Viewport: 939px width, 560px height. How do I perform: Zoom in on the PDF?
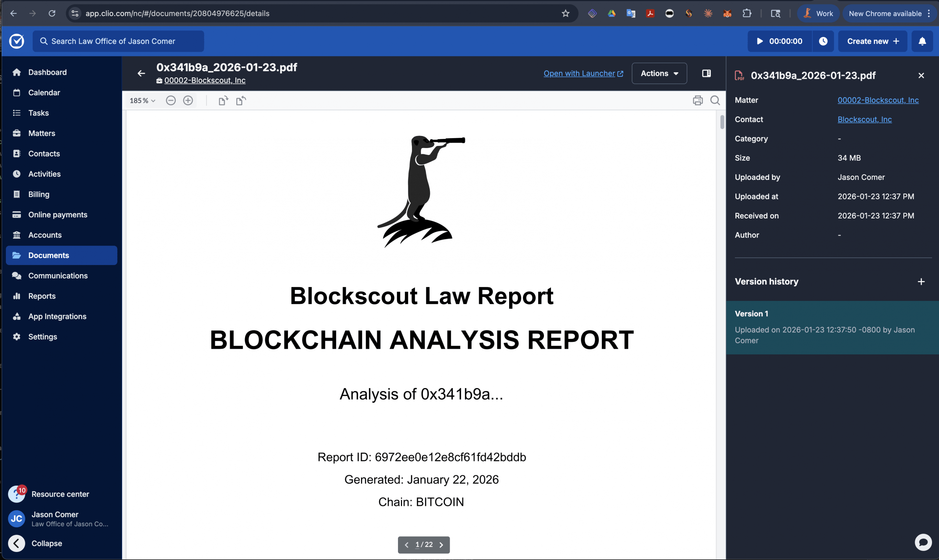(188, 100)
